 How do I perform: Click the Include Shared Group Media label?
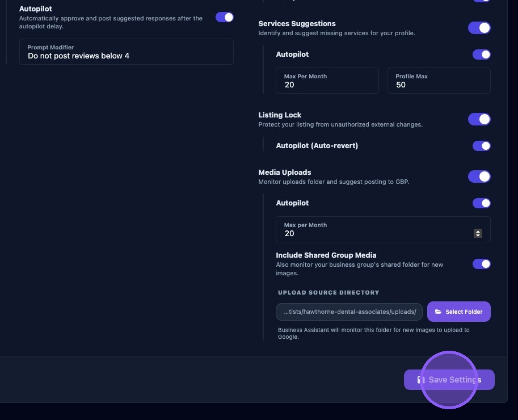326,255
